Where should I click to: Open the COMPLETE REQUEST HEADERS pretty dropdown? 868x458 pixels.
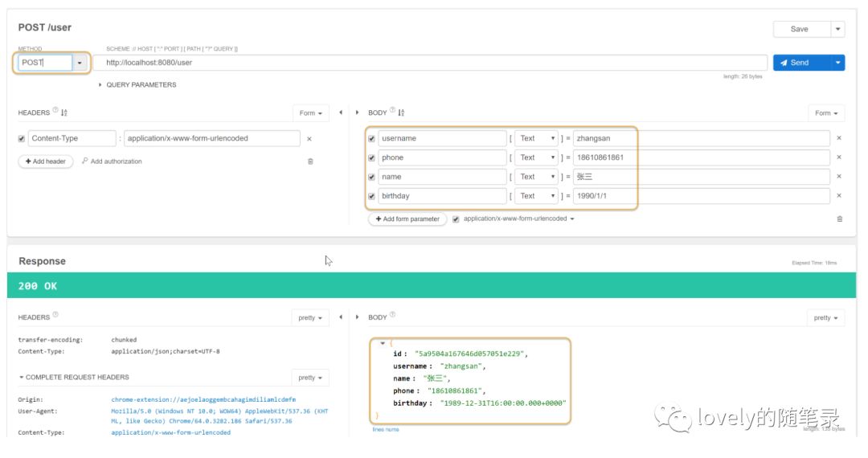(310, 378)
